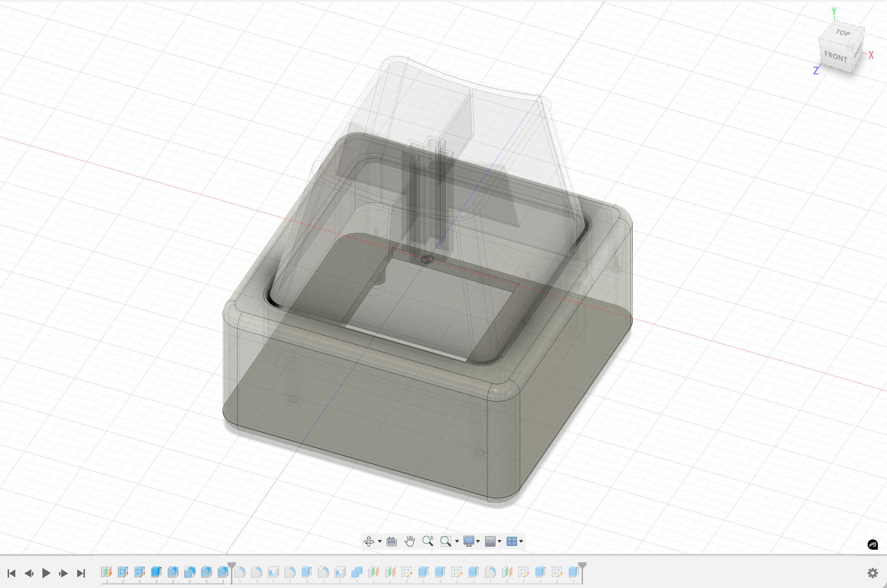Select the Combine feature in timeline
Image resolution: width=887 pixels, height=588 pixels.
pos(357,572)
